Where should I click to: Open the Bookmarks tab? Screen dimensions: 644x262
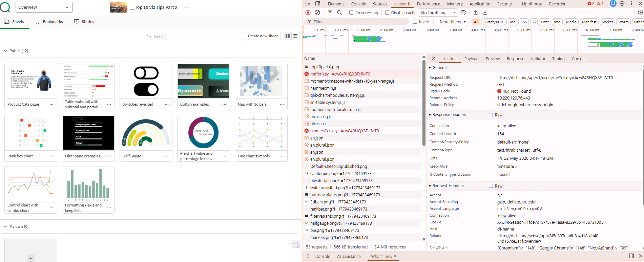[49, 22]
